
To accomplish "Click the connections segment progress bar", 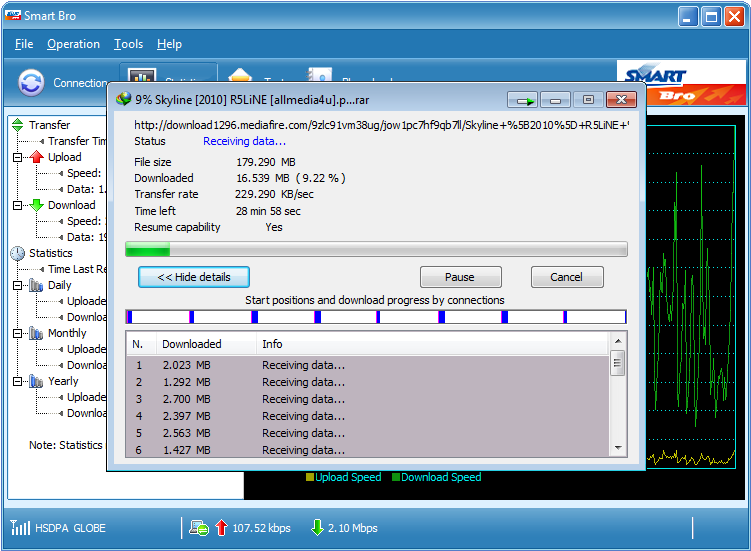I will point(376,317).
